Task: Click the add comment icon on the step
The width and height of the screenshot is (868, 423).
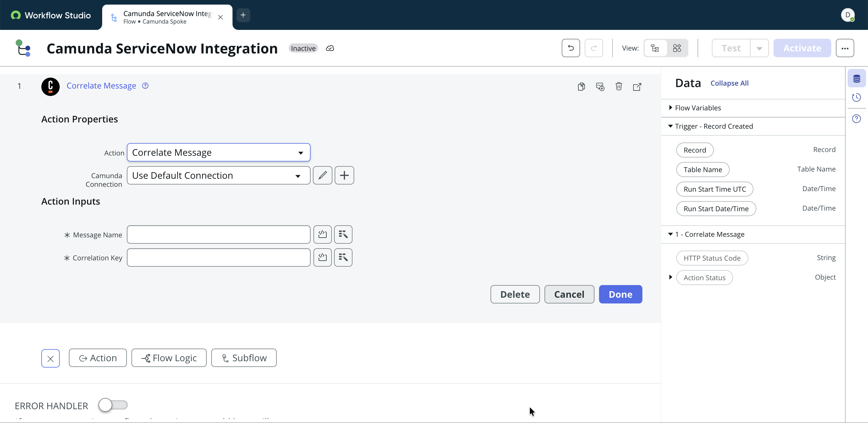Action: tap(600, 87)
